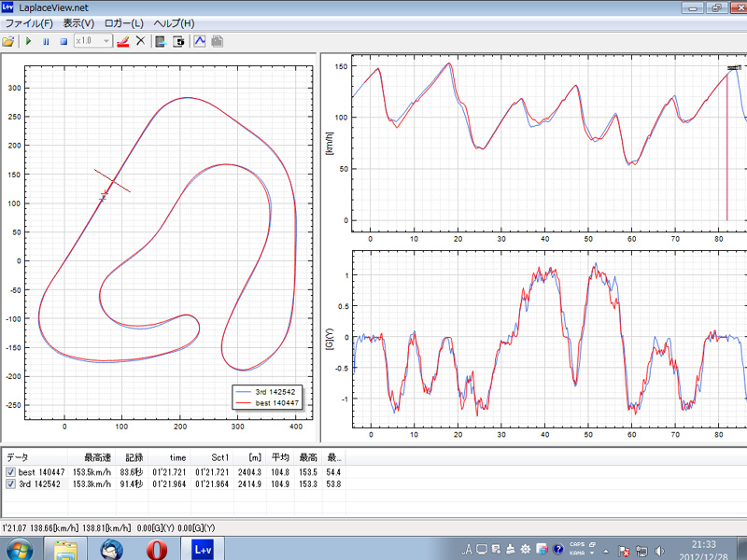This screenshot has height=560, width=747.
Task: Stop playback with the blue square button
Action: tap(63, 41)
